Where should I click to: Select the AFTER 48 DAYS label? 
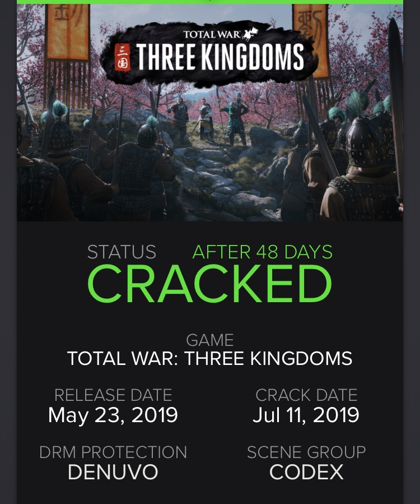262,252
